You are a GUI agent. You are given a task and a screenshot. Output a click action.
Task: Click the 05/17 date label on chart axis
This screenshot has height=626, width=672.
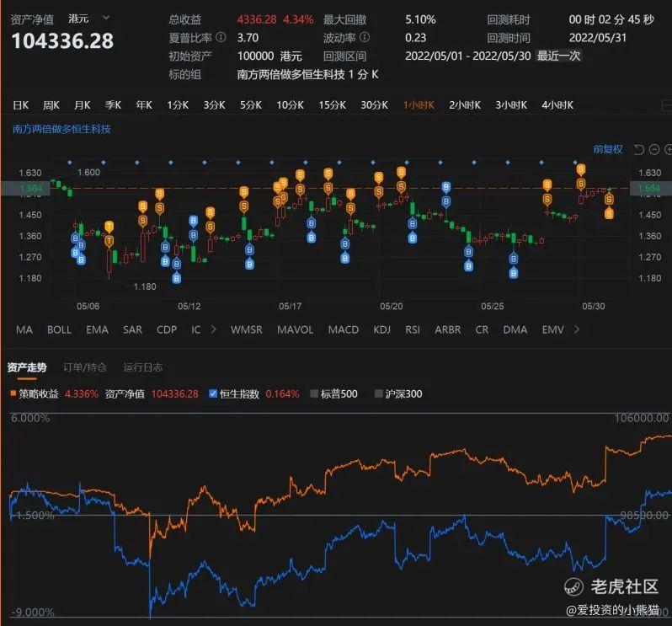click(291, 306)
